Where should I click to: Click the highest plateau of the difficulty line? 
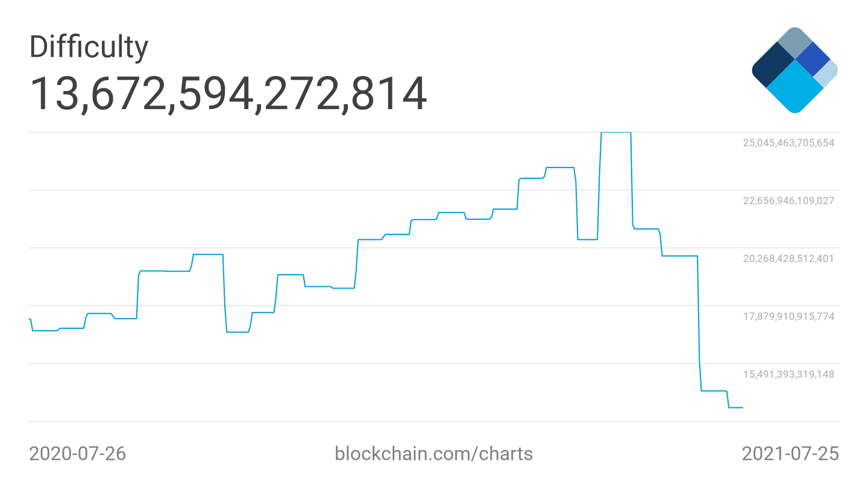[x=616, y=132]
